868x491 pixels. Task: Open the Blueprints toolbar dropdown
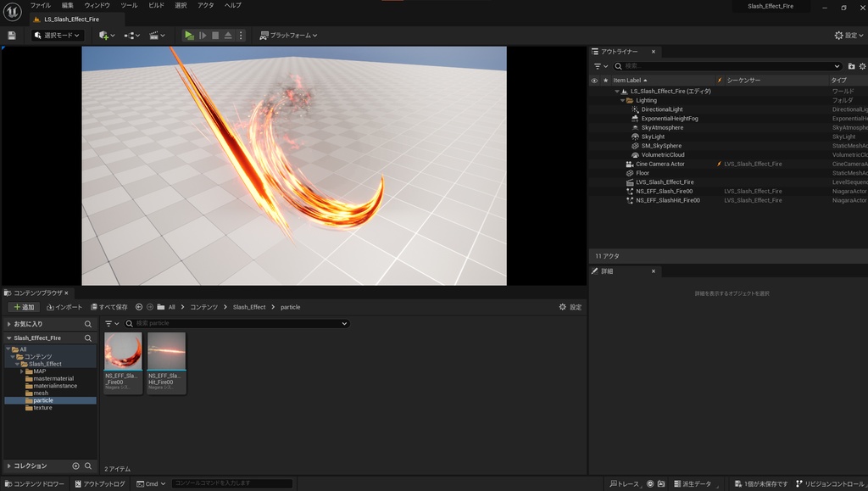click(131, 36)
